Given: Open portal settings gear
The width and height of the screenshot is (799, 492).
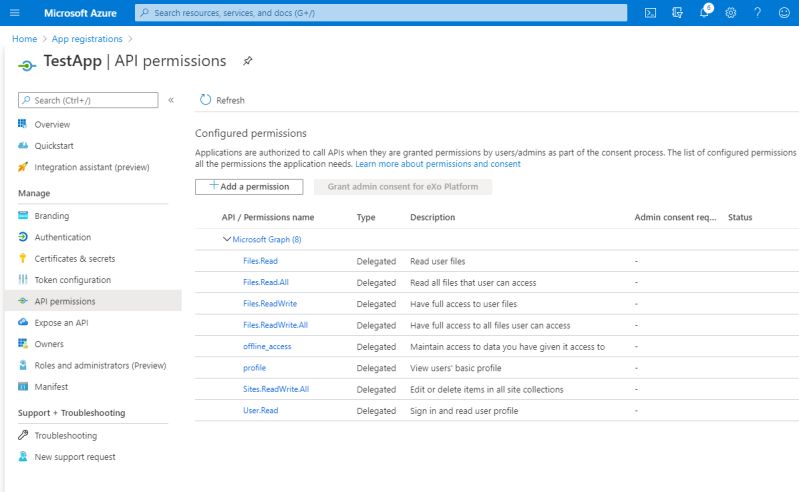Looking at the screenshot, I should pos(731,13).
